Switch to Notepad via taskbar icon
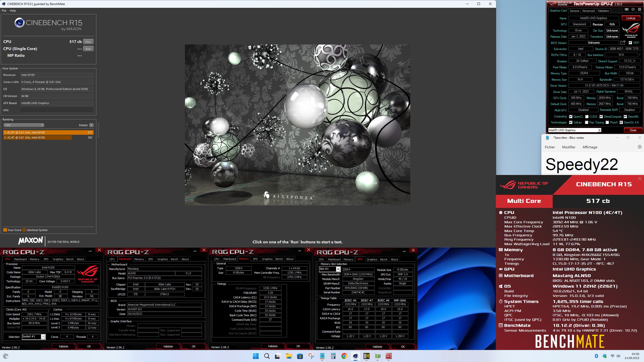644x362 pixels. (322, 356)
